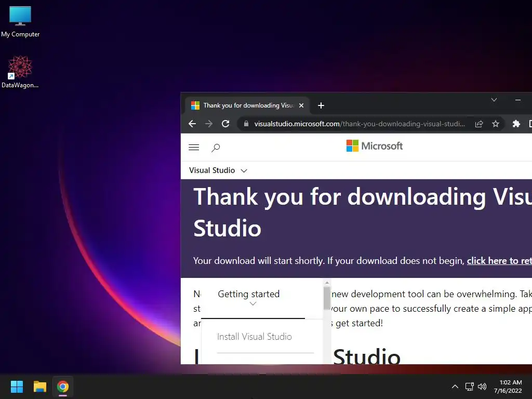This screenshot has width=532, height=399.
Task: Click the 'click here to retry' link
Action: 499,261
